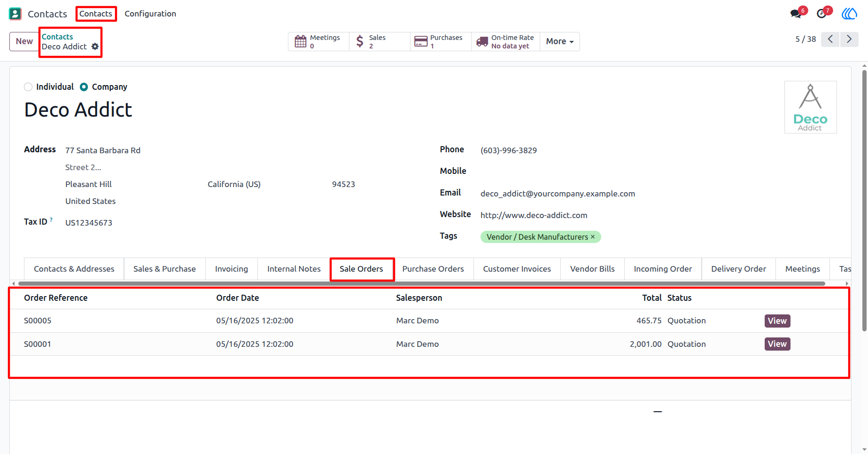
Task: Edit the Deco Addict name field
Action: [x=78, y=110]
